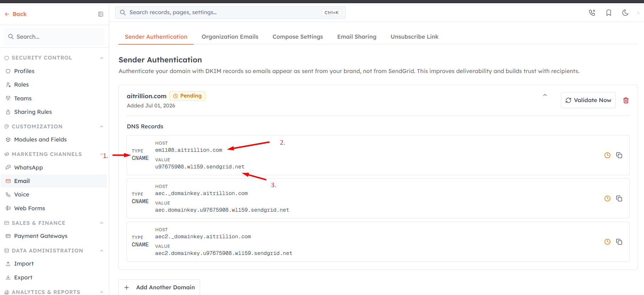Collapse the Marketing Channels section
The width and height of the screenshot is (644, 295).
[102, 154]
